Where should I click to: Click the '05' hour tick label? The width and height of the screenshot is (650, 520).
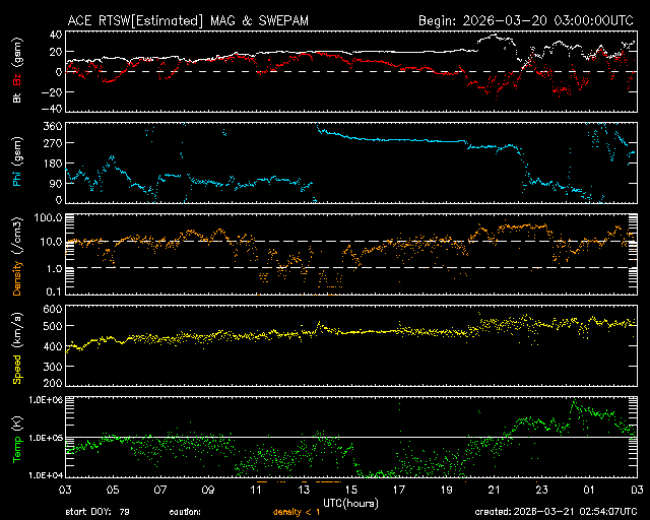point(113,490)
